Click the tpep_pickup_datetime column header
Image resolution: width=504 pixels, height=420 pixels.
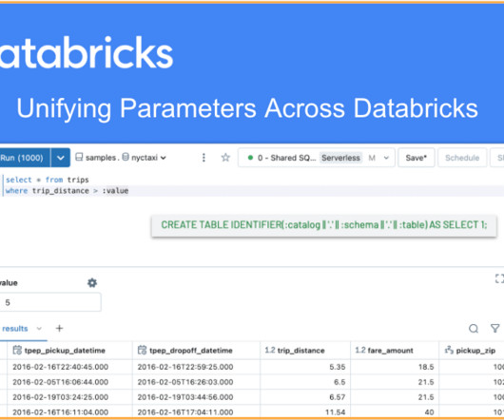(x=69, y=351)
